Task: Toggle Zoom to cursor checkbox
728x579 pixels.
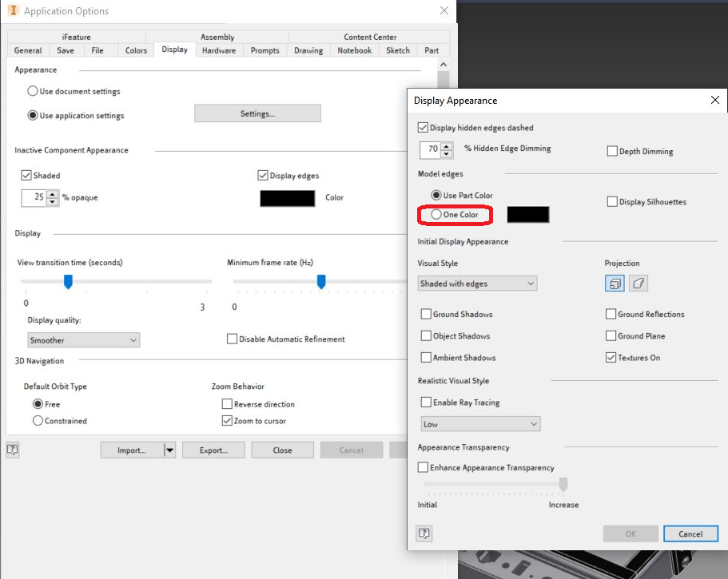Action: pos(227,421)
